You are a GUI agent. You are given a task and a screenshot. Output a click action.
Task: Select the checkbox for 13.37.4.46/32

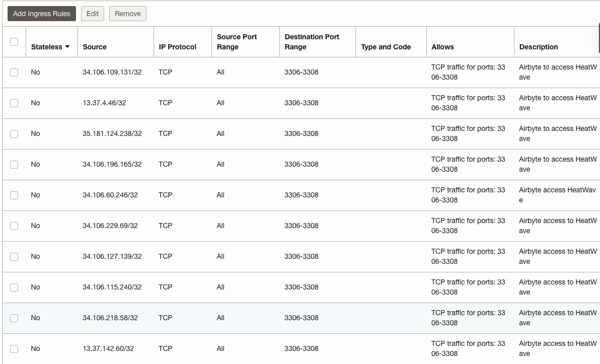pos(14,103)
